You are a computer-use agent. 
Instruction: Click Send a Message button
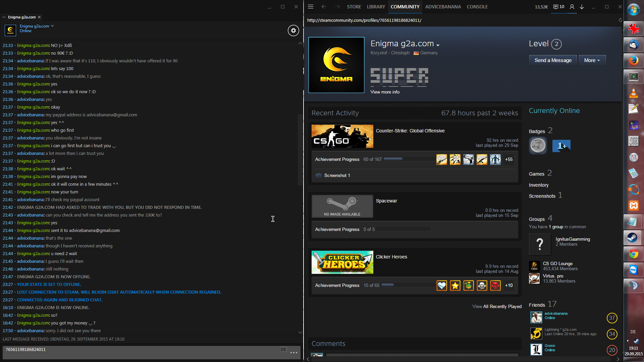[x=553, y=60]
